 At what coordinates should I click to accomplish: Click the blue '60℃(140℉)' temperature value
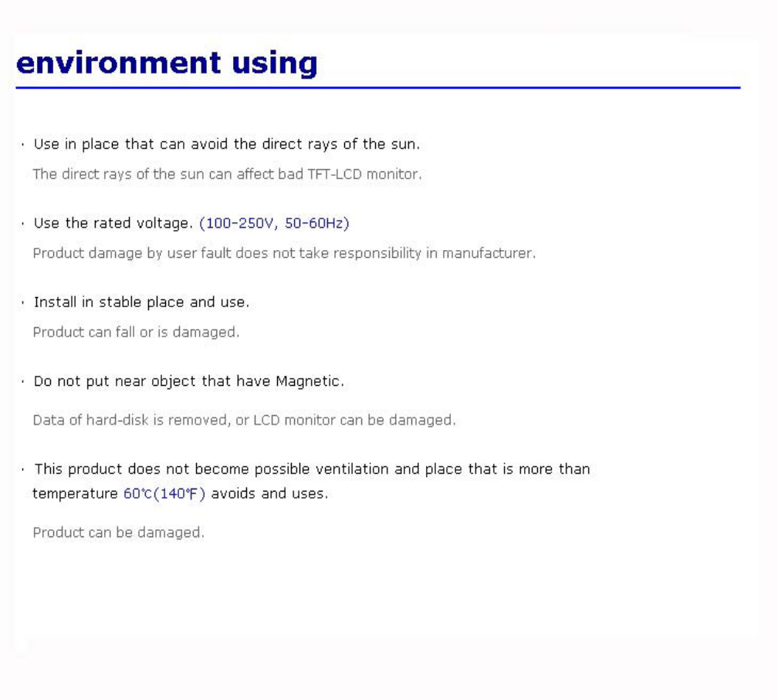164,494
